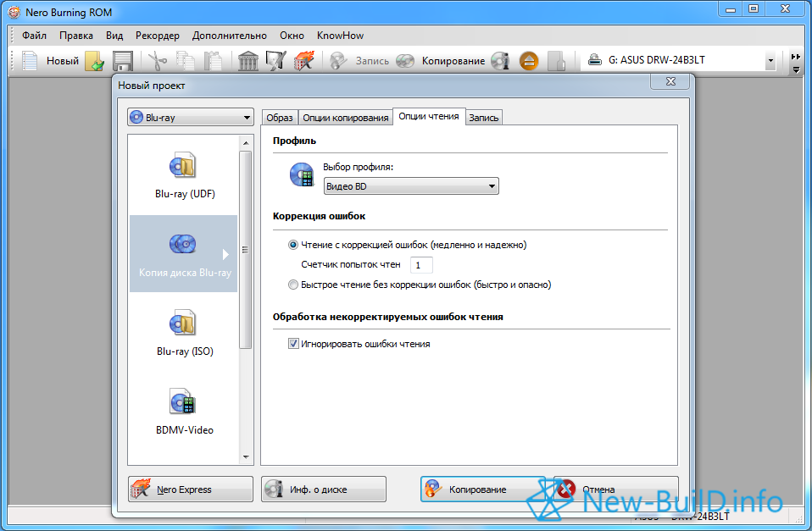
Task: Select Быстрое чтение без коррекции radio button
Action: pyautogui.click(x=293, y=285)
